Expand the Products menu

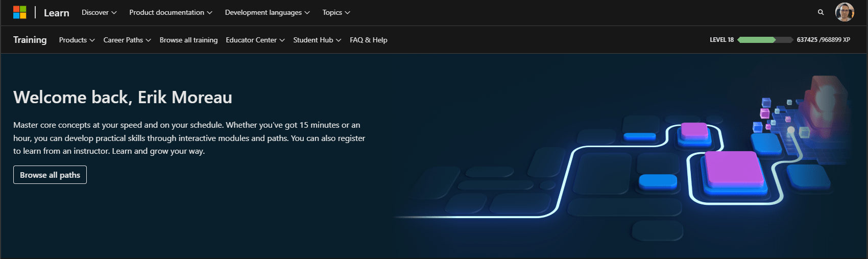77,40
